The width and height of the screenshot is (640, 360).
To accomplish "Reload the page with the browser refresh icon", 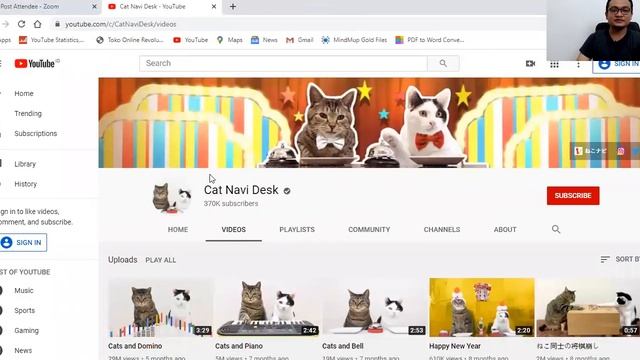I will click(21, 24).
